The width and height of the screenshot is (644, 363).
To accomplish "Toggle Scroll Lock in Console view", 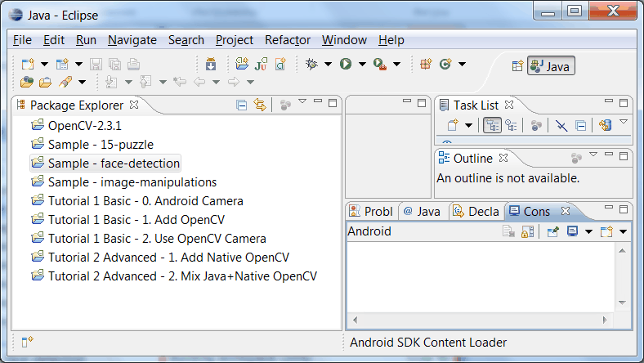I will [x=527, y=231].
